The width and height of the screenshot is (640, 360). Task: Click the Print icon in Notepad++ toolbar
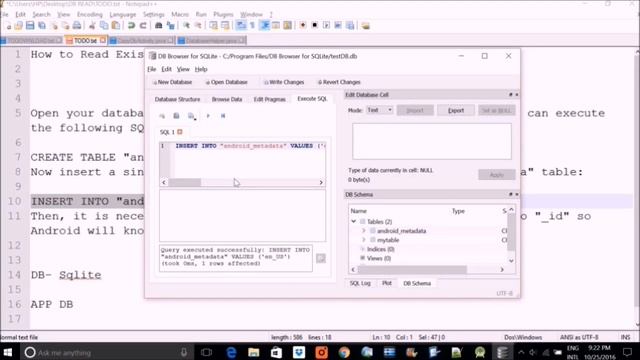pyautogui.click(x=77, y=26)
